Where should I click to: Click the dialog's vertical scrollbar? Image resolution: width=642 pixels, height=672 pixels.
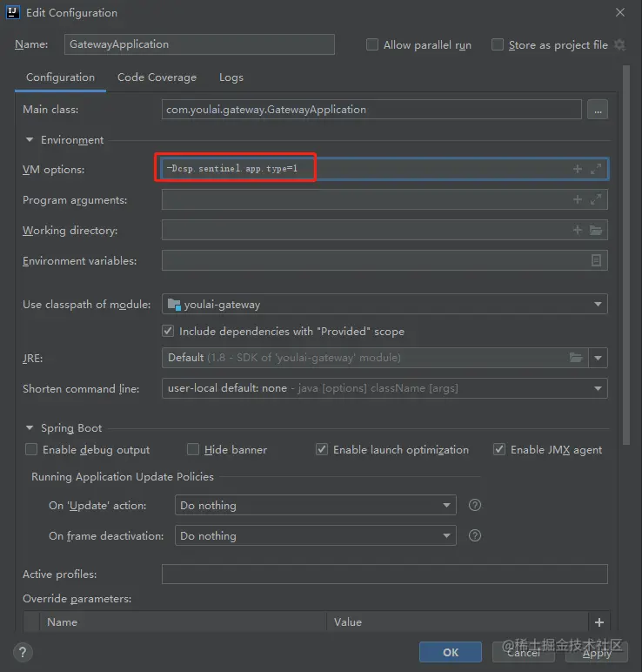click(625, 255)
